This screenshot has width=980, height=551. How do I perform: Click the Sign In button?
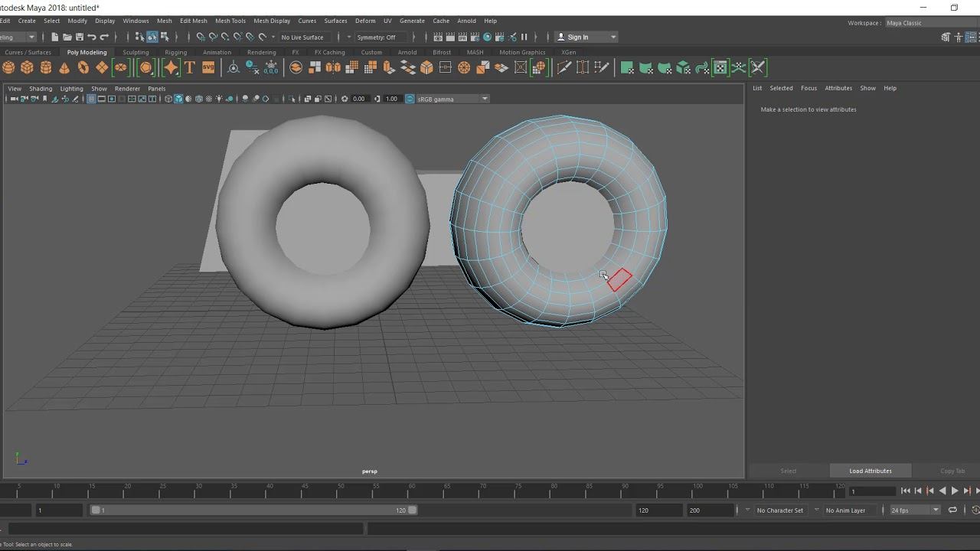click(x=578, y=37)
